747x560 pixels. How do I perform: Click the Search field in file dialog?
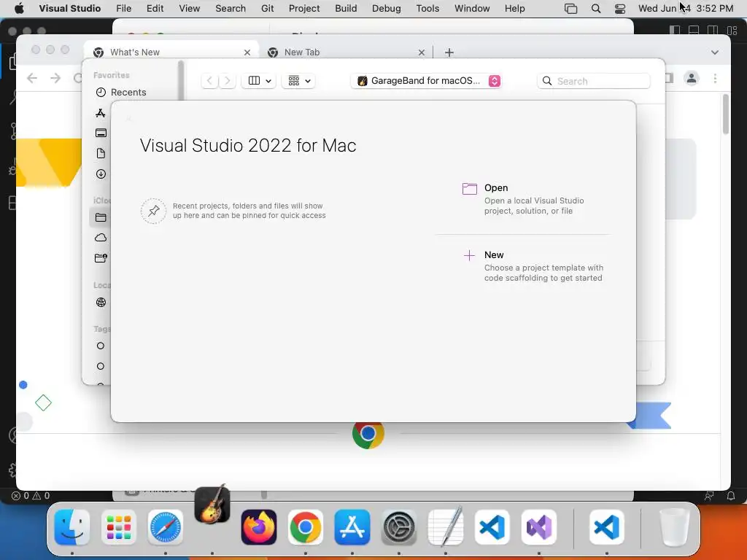coord(594,81)
